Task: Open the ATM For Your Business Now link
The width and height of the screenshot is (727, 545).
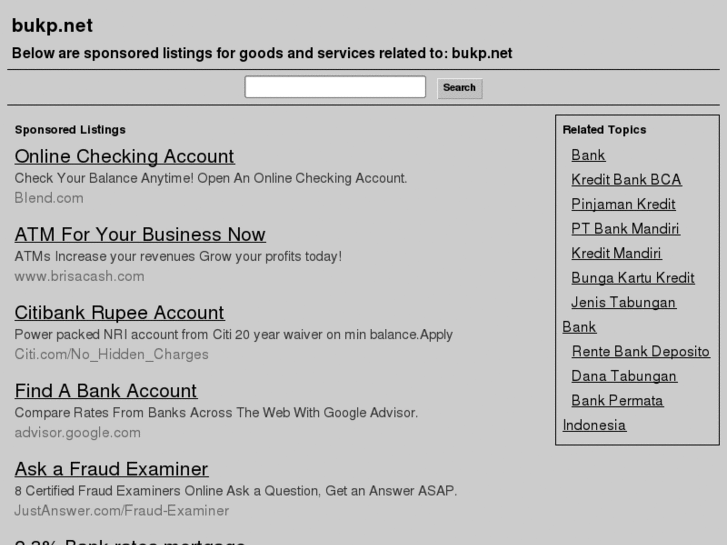Action: point(140,235)
